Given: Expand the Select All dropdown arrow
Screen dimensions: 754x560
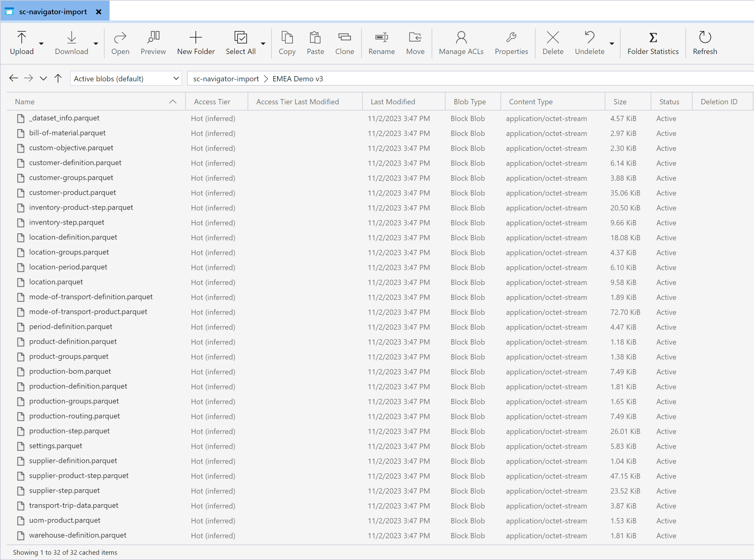Looking at the screenshot, I should [x=263, y=44].
